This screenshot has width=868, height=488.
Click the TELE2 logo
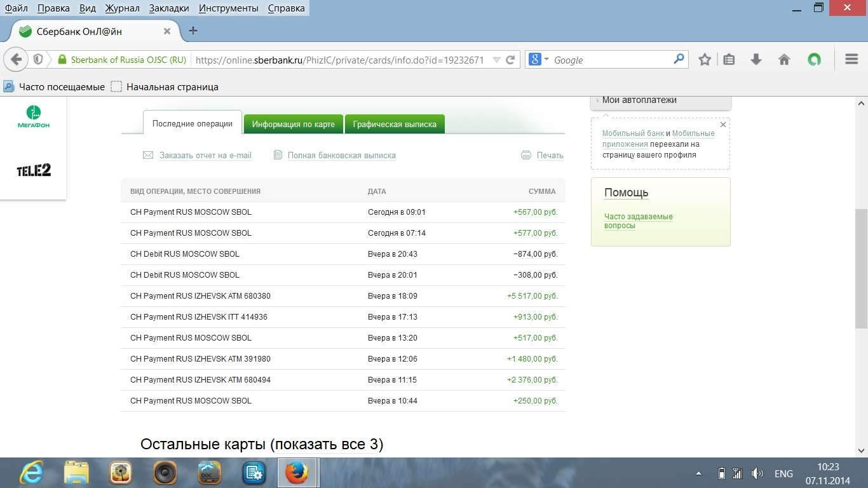33,170
